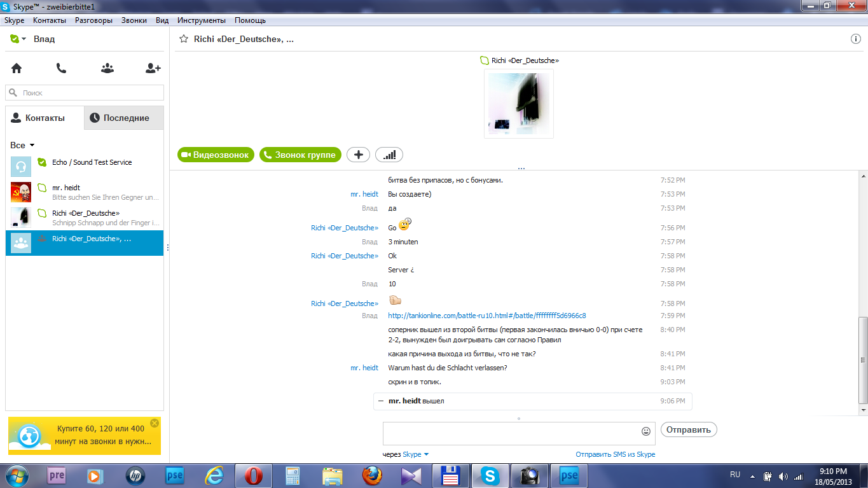Viewport: 868px width, 488px height.
Task: Click chat scrollbar up arrow
Action: 863,176
